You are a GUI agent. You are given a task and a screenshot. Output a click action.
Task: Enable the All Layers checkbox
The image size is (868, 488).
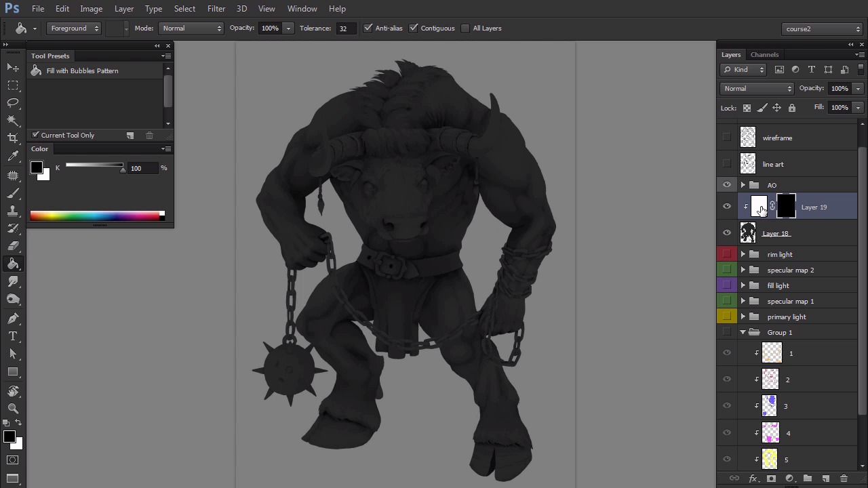pyautogui.click(x=465, y=28)
